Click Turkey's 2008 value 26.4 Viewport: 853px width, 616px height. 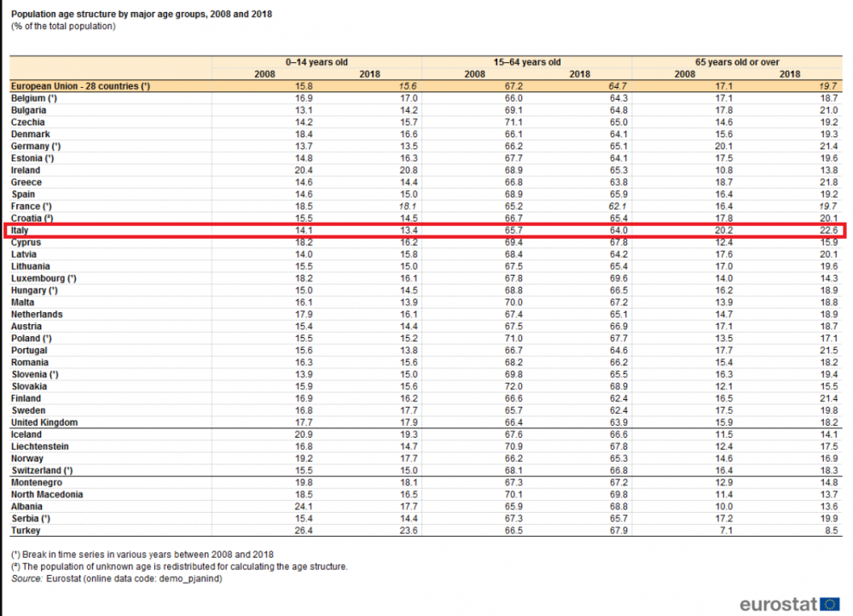pos(304,531)
